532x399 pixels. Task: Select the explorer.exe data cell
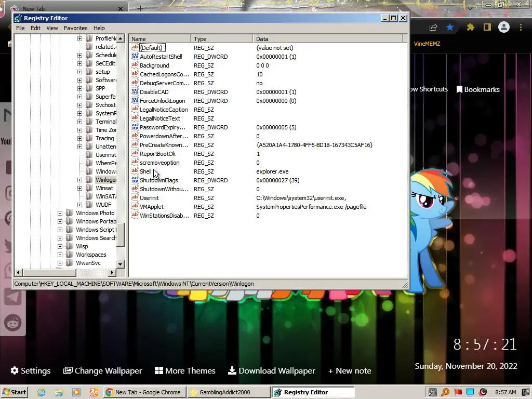(x=272, y=171)
